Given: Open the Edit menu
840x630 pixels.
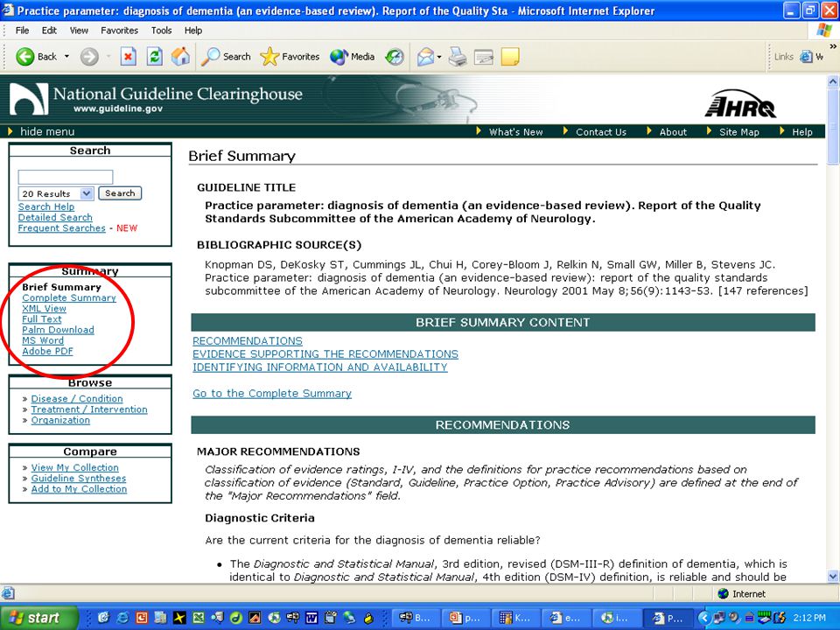Looking at the screenshot, I should tap(49, 31).
